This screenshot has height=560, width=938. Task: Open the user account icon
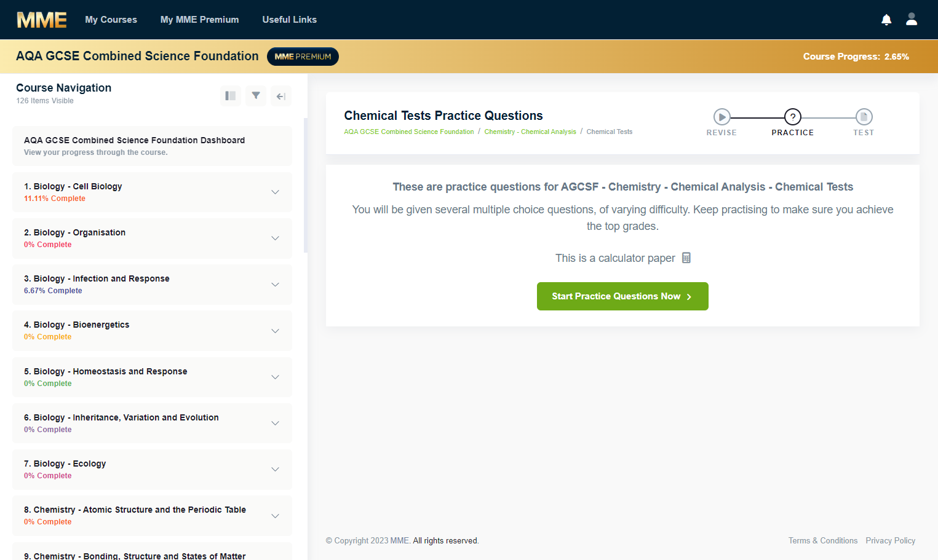click(912, 19)
